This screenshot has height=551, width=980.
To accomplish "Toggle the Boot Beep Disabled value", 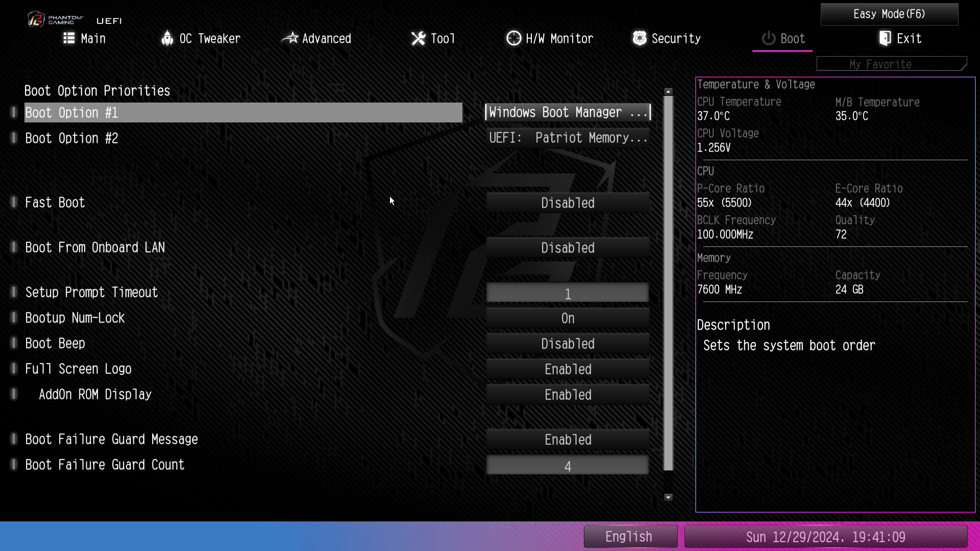I will (568, 344).
